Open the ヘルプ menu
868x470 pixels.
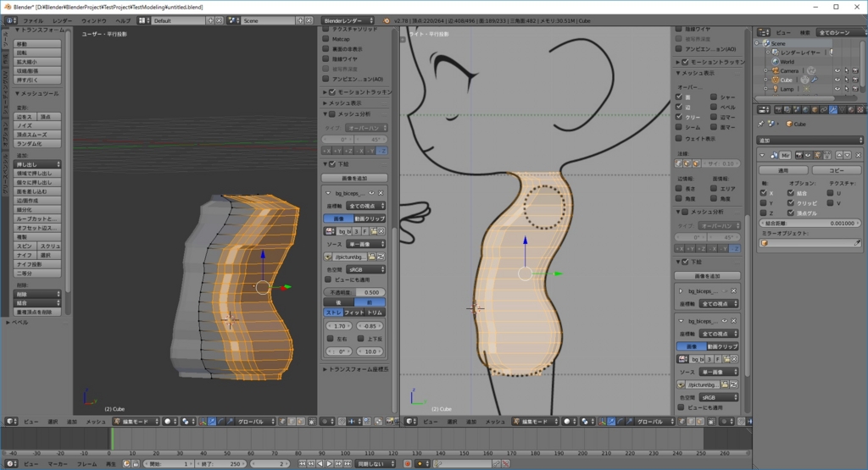click(123, 20)
